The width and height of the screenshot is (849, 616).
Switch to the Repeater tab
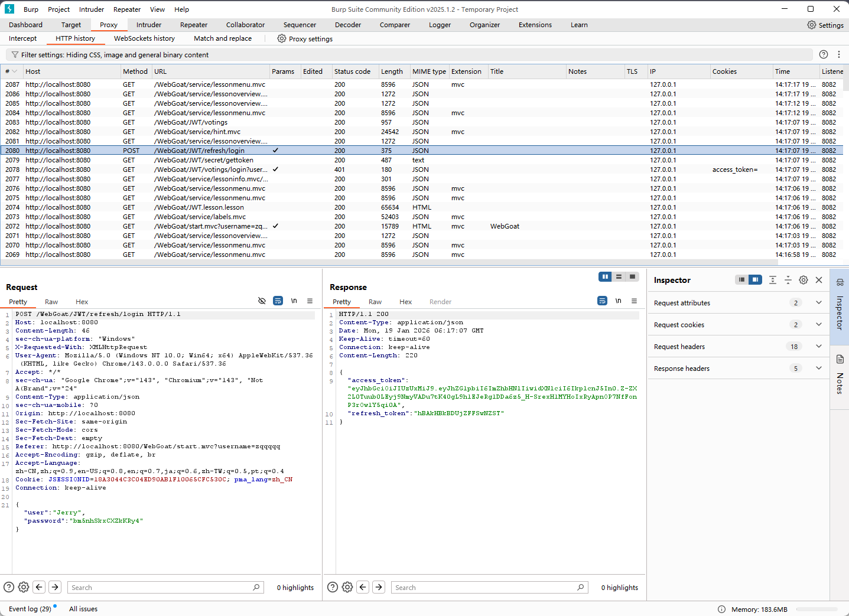(193, 25)
